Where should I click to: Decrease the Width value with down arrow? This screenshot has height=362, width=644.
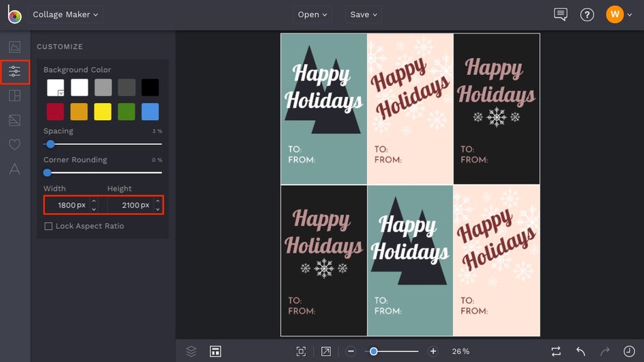click(x=94, y=209)
